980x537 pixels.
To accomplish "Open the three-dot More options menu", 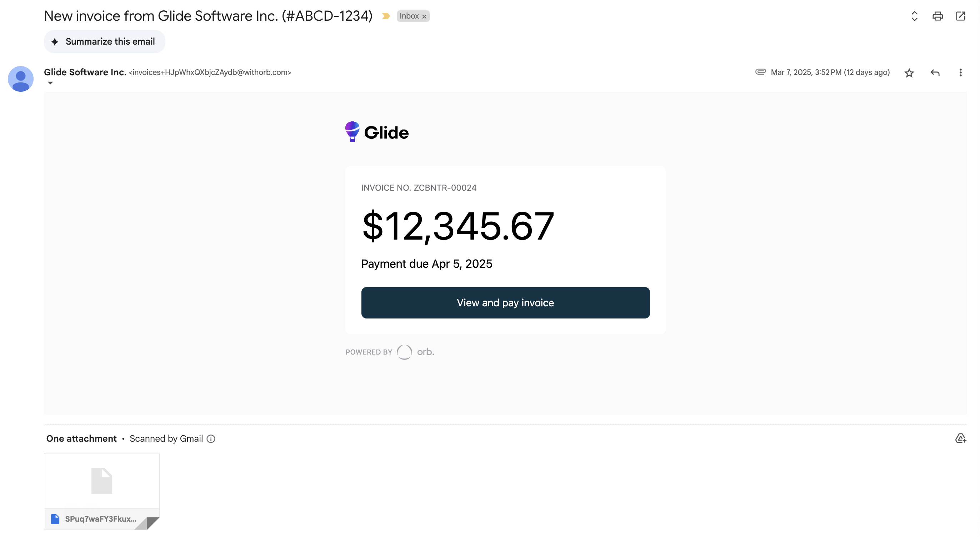I will [960, 72].
